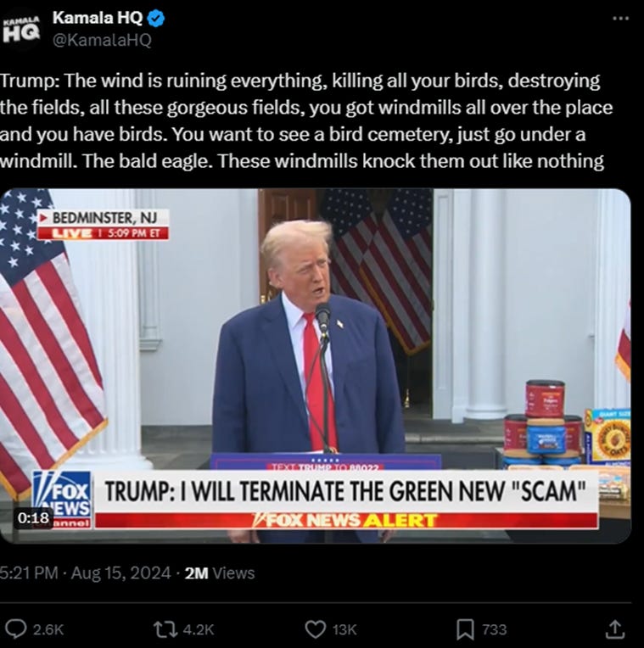Open the Kamala HQ display name link
The image size is (644, 648).
97,18
